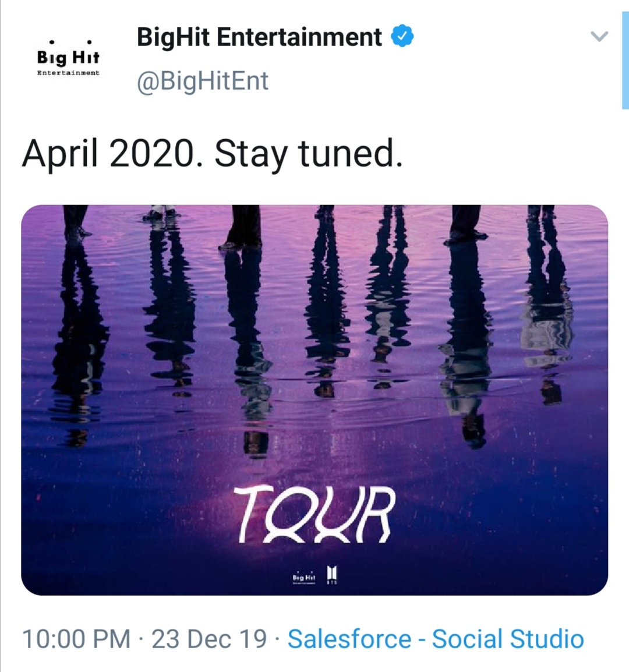This screenshot has height=672, width=629.
Task: Open BigHit Entertainment display name
Action: tap(259, 37)
